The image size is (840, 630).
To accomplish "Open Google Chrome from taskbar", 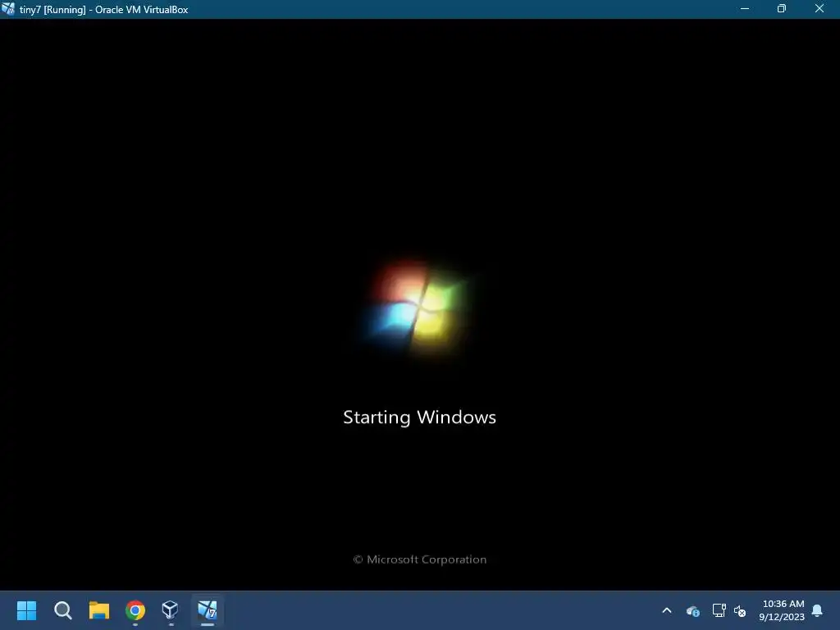I will (x=135, y=610).
